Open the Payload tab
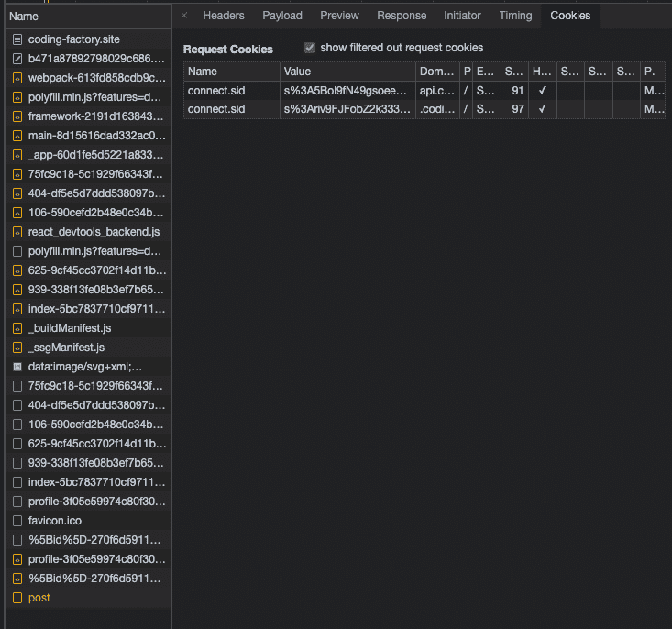This screenshot has width=672, height=629. (282, 16)
